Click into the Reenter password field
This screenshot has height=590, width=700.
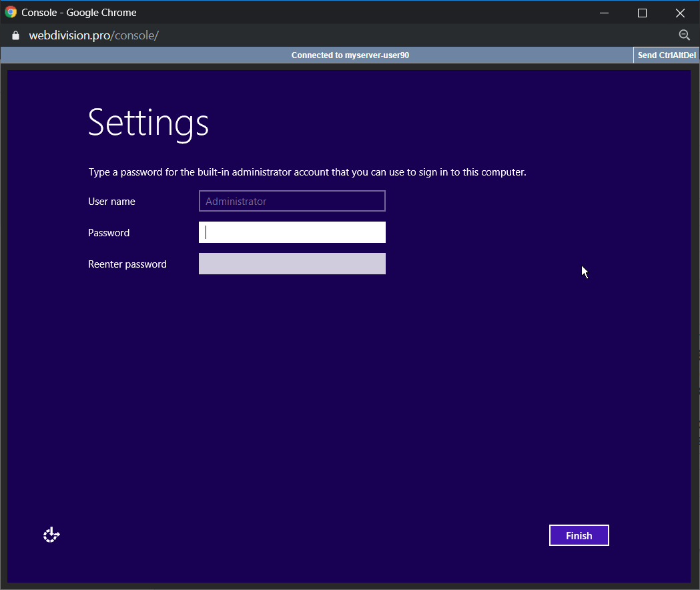(292, 264)
